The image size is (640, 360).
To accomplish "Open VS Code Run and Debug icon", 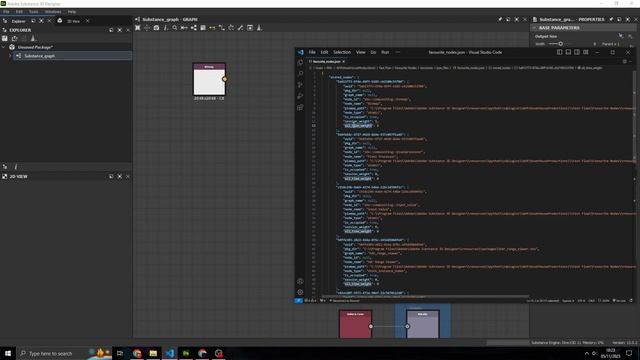I will coord(300,96).
